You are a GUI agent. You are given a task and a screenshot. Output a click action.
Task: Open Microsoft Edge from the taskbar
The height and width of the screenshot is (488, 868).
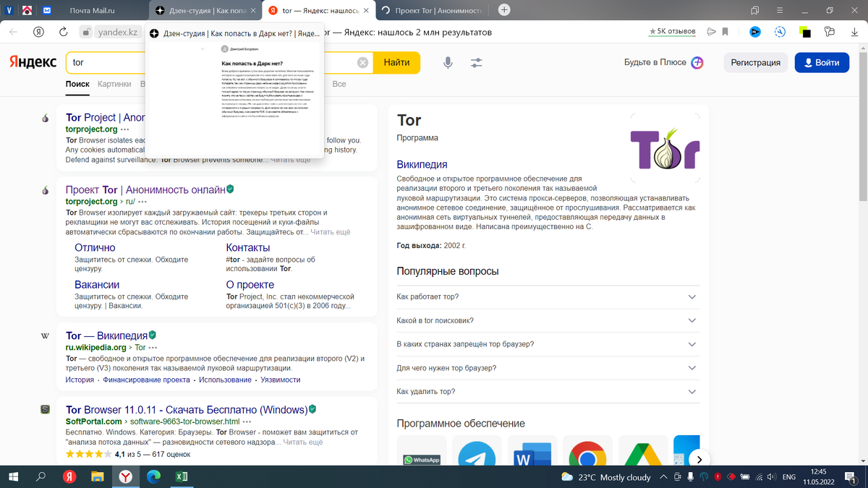[153, 477]
